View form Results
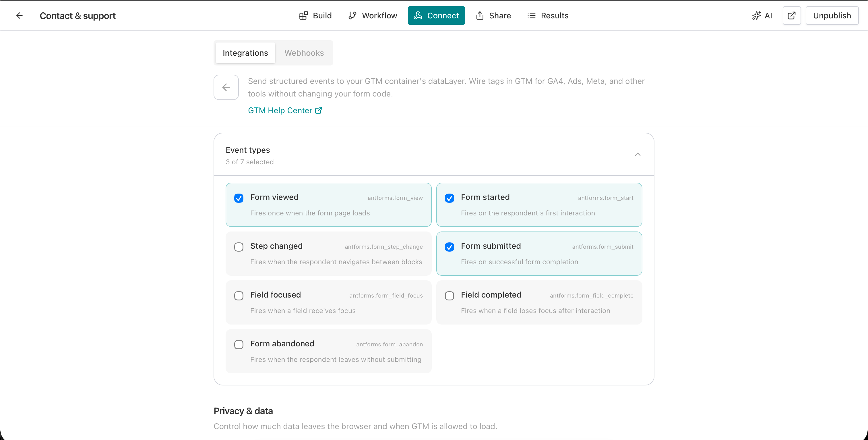 click(x=548, y=16)
